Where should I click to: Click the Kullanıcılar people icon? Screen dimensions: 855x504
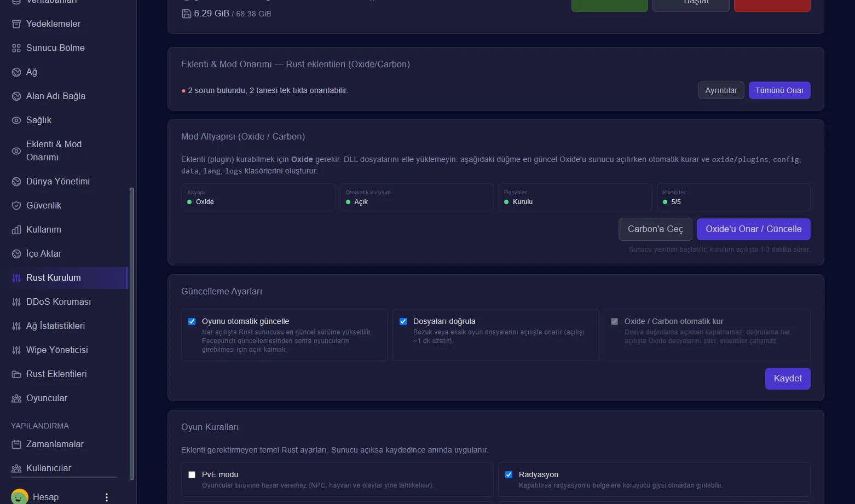coord(16,468)
